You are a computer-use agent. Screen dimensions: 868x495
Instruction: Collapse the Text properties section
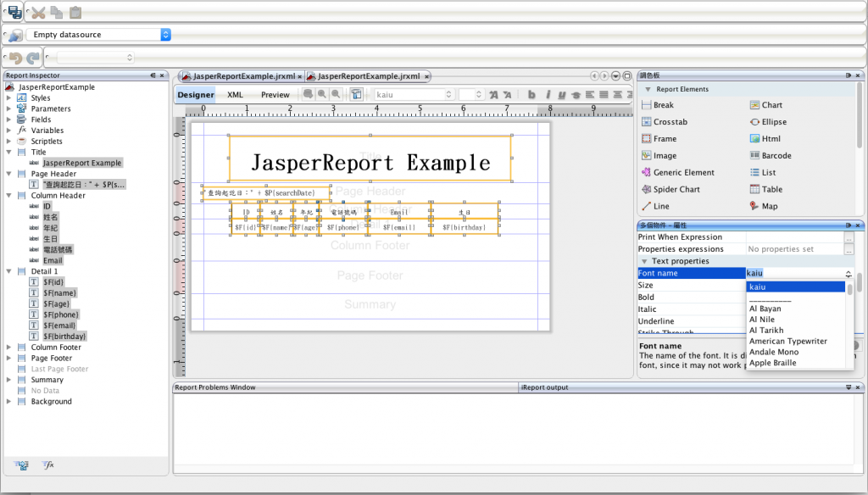tap(644, 261)
